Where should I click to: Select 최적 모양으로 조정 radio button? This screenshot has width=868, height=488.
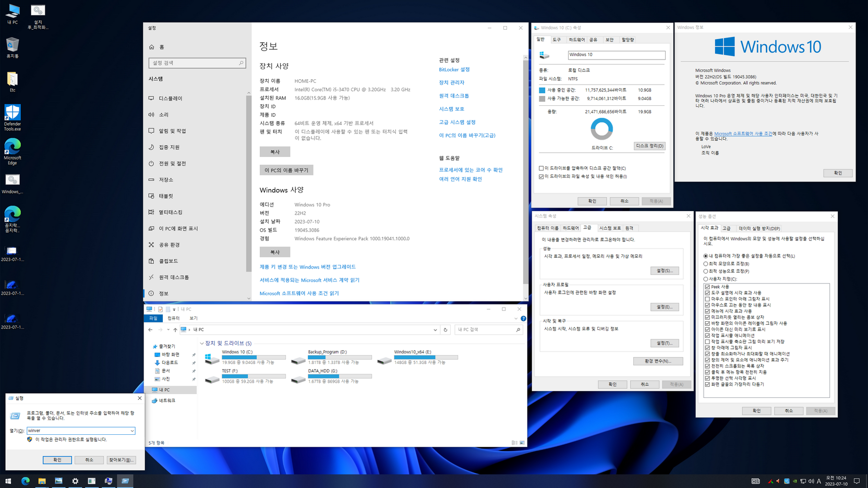(x=706, y=264)
